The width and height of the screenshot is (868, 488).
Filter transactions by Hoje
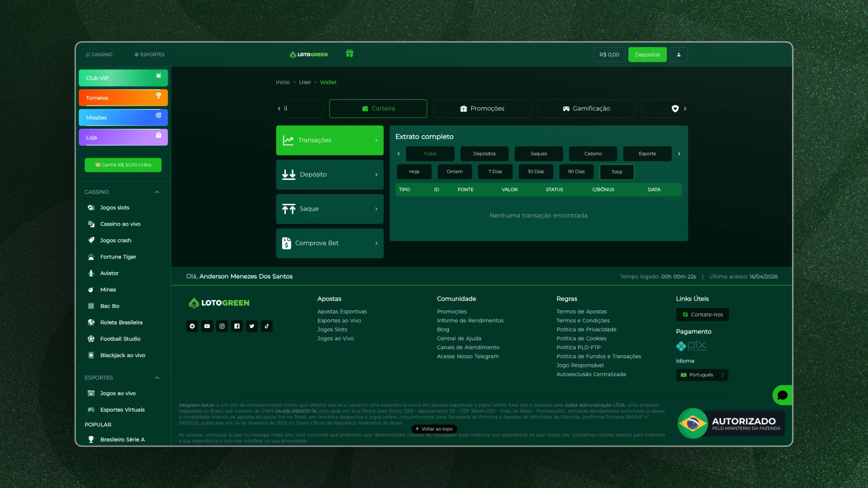coord(414,172)
